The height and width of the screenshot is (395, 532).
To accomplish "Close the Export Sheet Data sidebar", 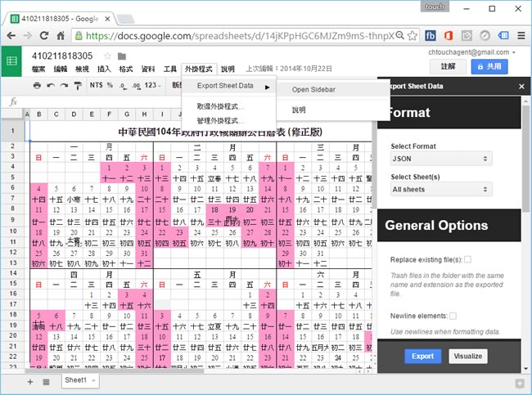I will (x=521, y=87).
